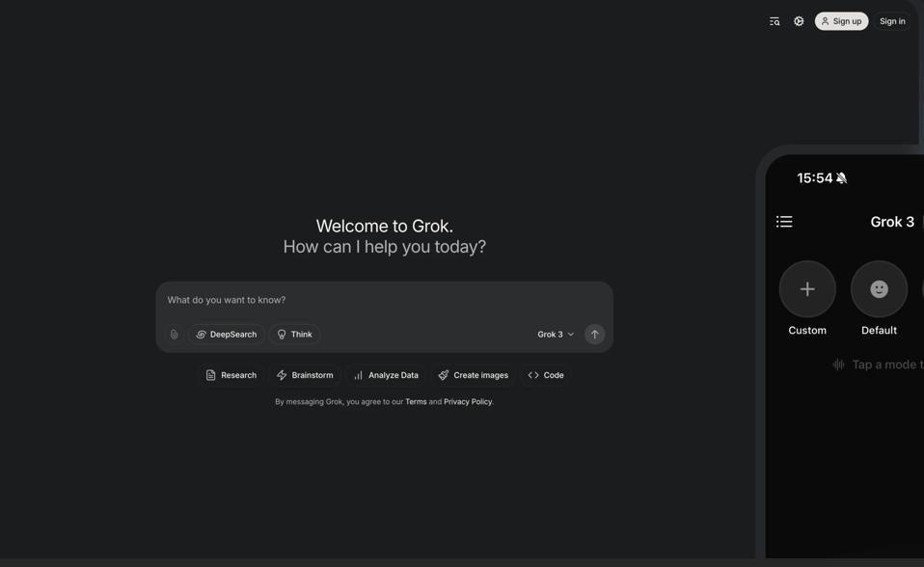Open the settings gear icon
924x567 pixels.
(799, 21)
